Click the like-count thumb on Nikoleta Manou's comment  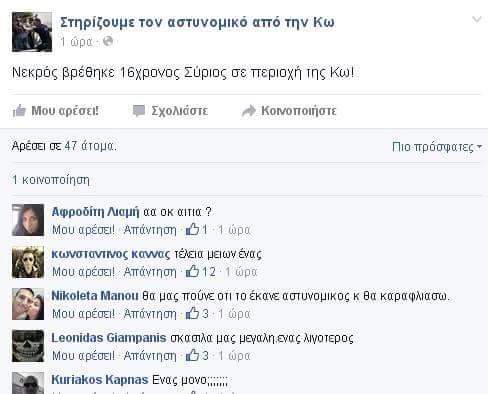193,313
